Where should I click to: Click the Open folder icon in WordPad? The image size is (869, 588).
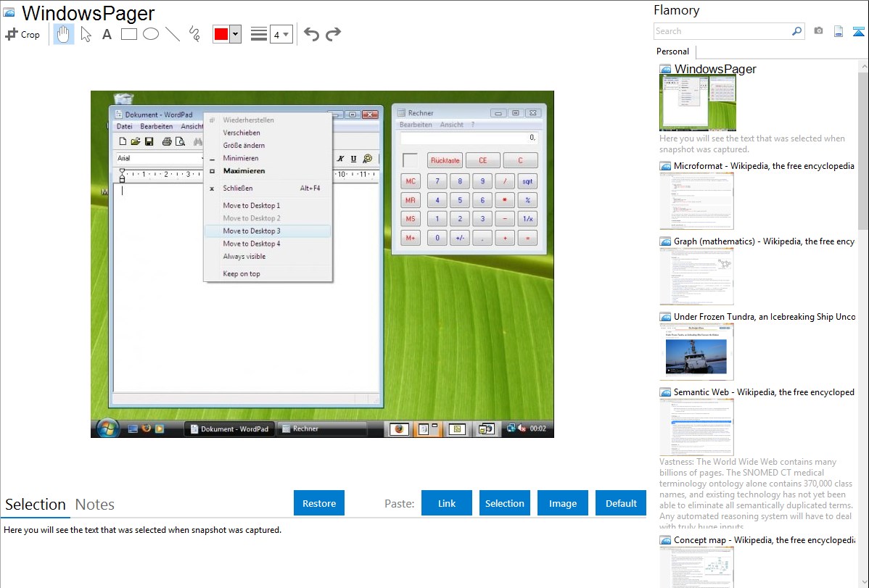pyautogui.click(x=135, y=142)
